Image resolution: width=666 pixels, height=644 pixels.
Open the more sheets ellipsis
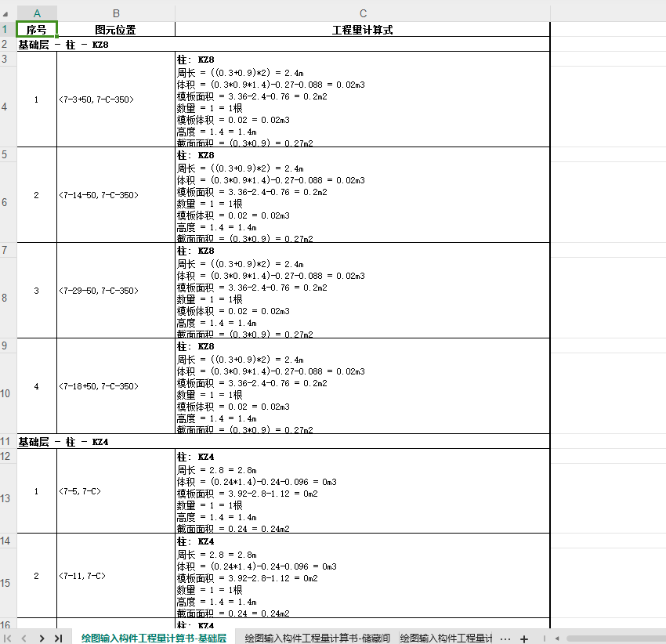click(505, 639)
